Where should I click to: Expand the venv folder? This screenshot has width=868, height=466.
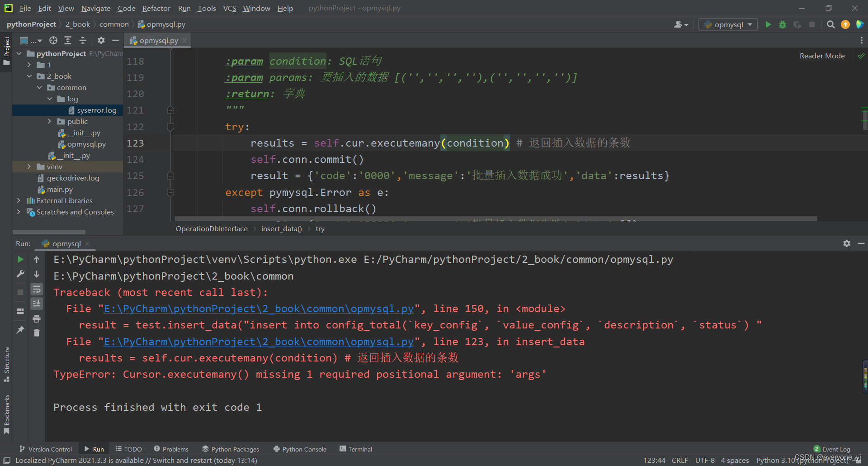29,166
